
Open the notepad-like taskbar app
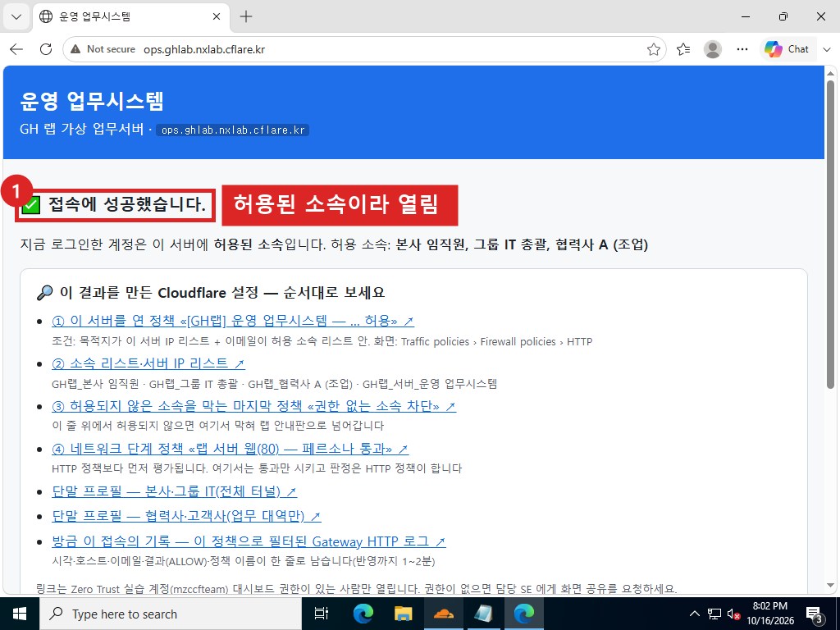tap(483, 614)
